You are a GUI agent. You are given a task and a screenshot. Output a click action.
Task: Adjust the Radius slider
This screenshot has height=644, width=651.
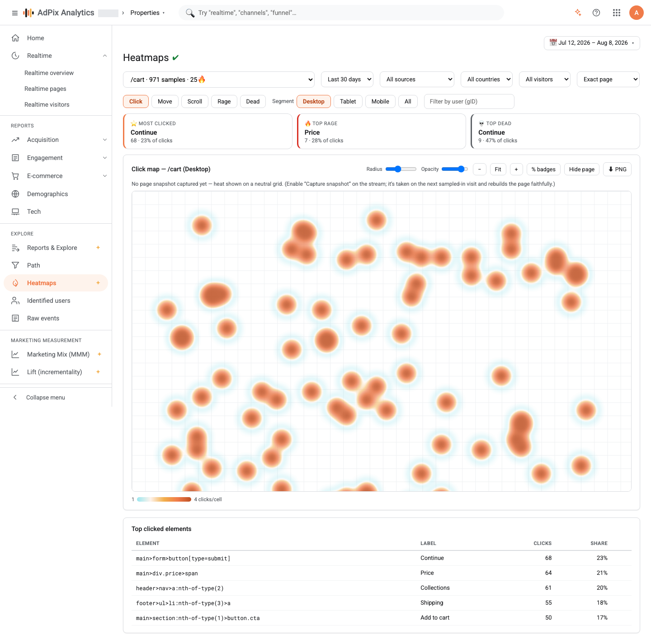coord(401,169)
